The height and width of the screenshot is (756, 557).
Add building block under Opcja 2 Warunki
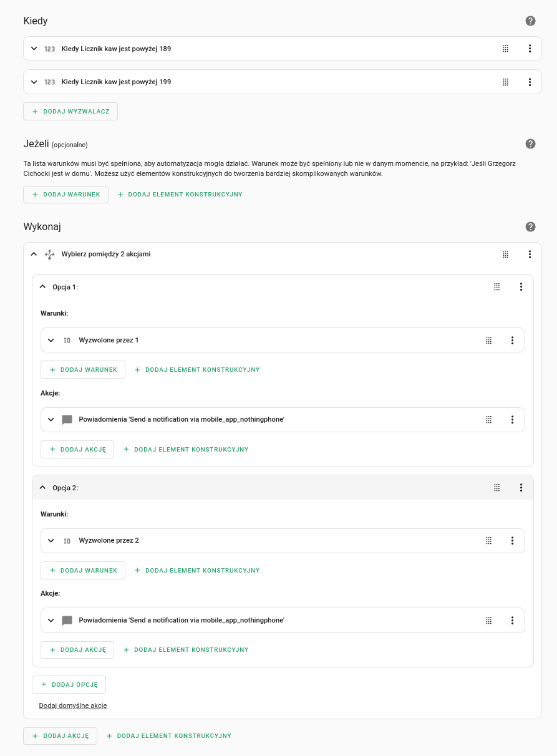point(197,571)
